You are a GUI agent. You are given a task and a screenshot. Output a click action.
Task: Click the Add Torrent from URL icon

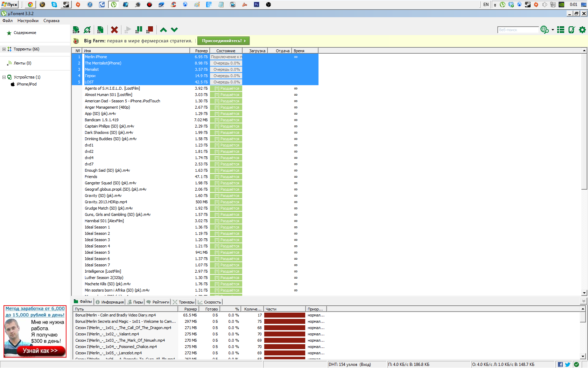click(87, 30)
